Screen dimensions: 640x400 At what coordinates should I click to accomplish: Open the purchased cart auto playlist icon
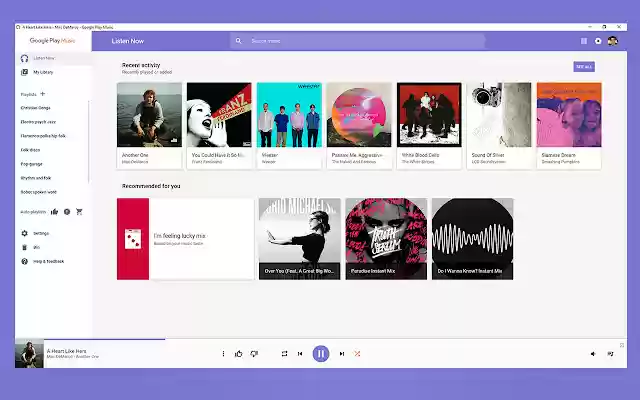coord(79,211)
